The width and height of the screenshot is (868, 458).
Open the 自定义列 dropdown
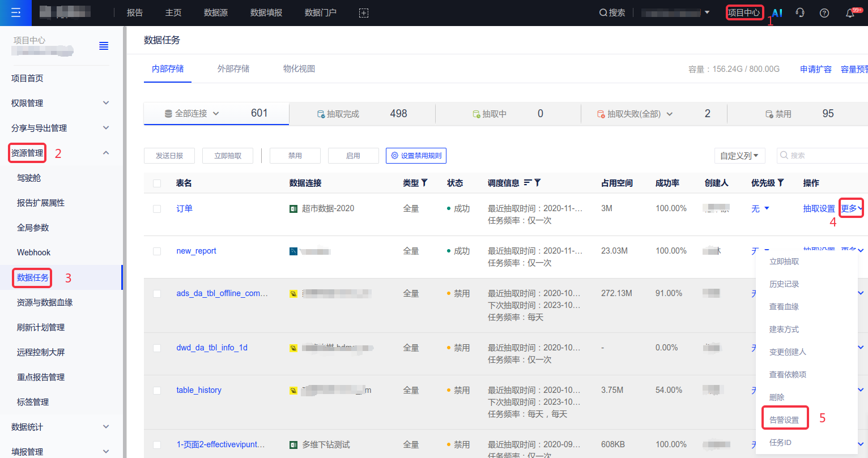click(739, 156)
